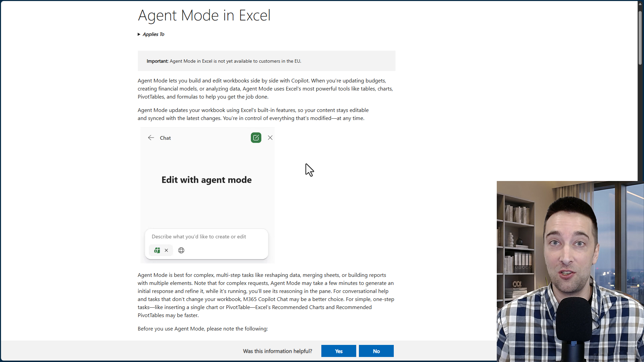Click the presenter webcam video overlay
The image size is (644, 362).
click(570, 271)
